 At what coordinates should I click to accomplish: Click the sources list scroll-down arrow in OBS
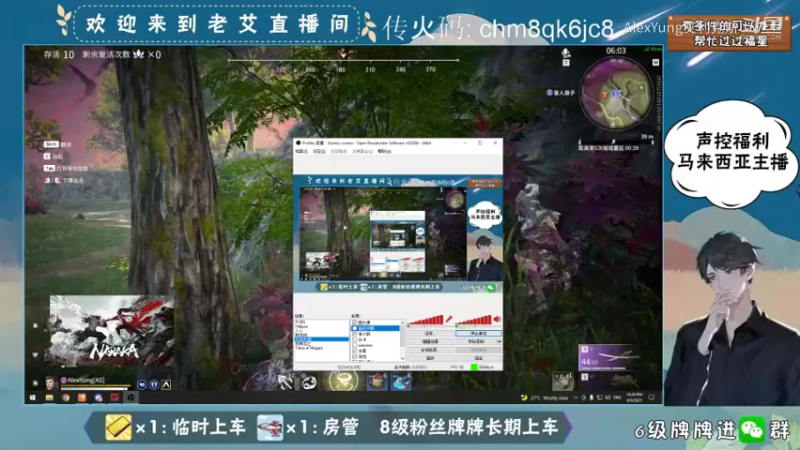point(403,358)
